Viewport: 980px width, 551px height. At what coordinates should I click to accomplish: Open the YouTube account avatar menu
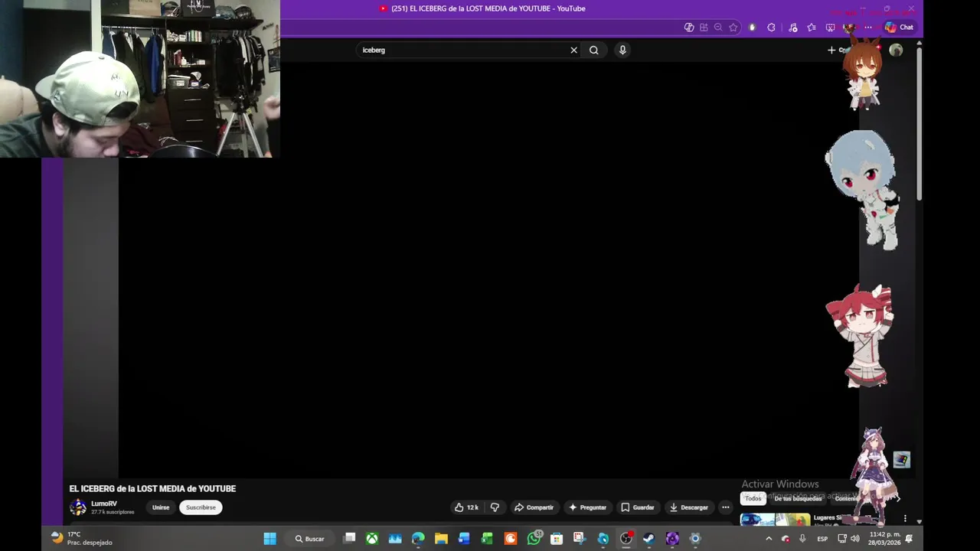[x=896, y=50]
